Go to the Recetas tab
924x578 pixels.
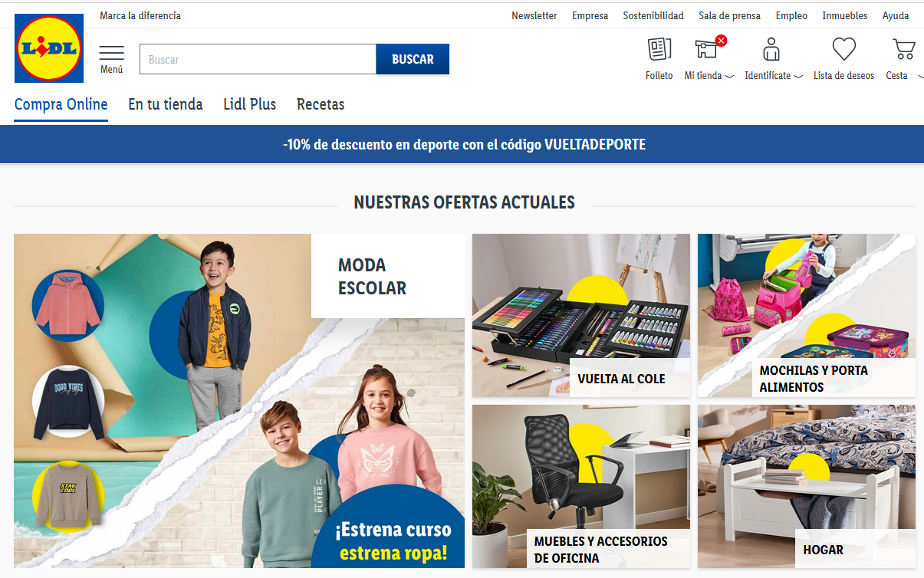pyautogui.click(x=321, y=104)
